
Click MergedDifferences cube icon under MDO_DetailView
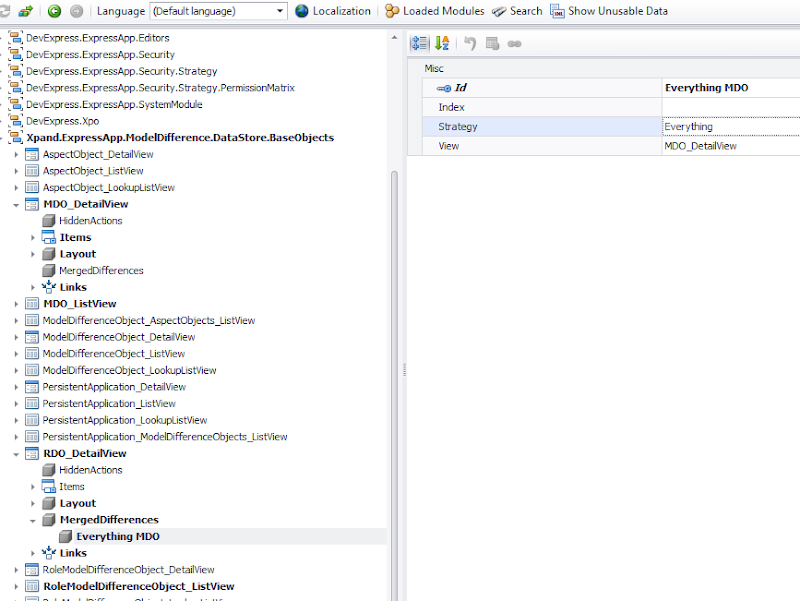point(48,270)
